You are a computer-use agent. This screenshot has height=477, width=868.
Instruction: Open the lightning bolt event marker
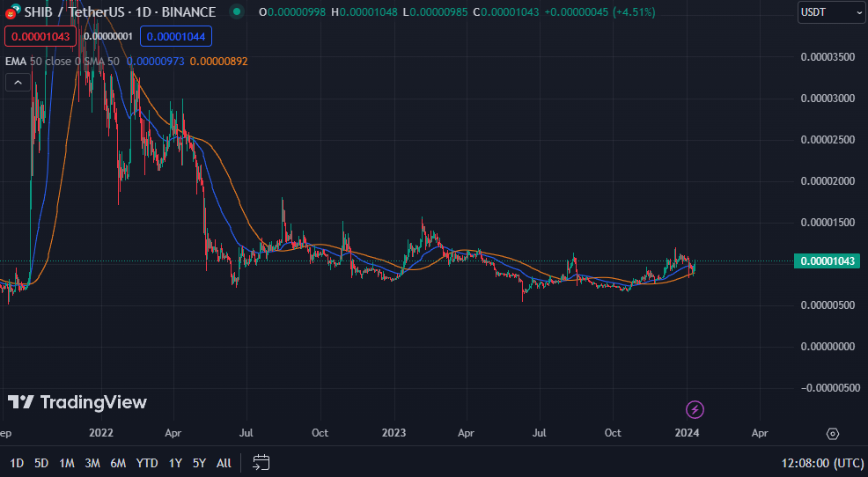pos(695,409)
